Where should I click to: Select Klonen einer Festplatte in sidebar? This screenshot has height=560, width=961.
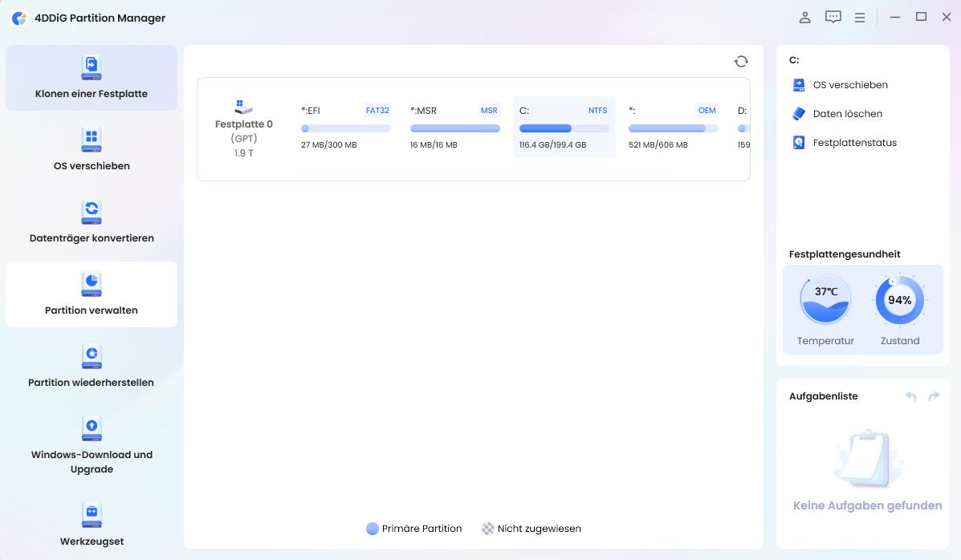(x=92, y=78)
